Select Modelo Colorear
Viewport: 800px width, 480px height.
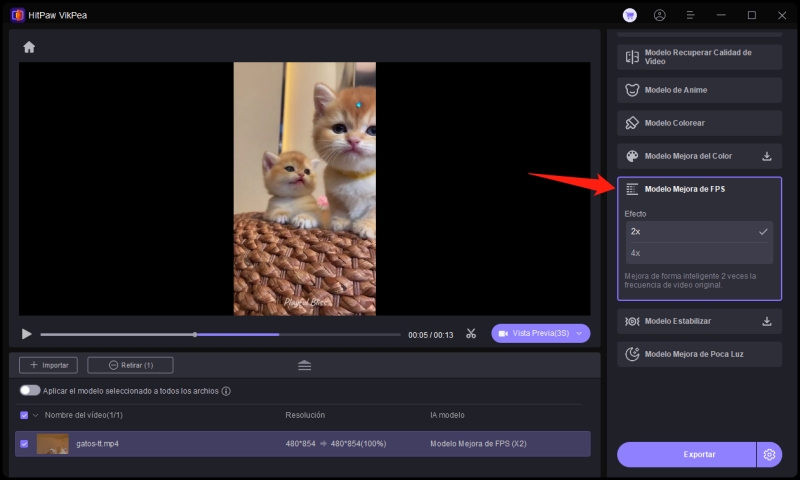click(x=699, y=123)
